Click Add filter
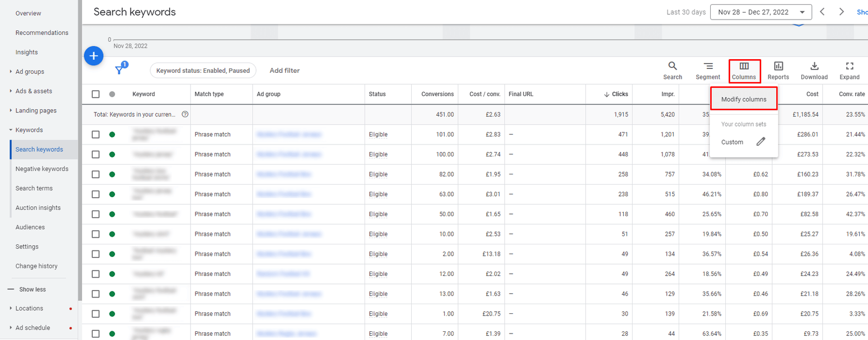Viewport: 868px width, 340px height. point(284,71)
